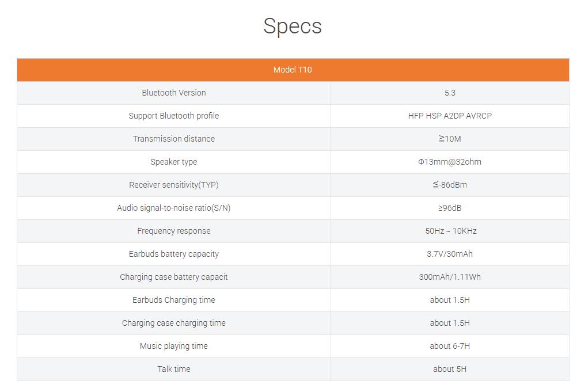Click the Receiver sensitivity(TYP) label

(174, 185)
